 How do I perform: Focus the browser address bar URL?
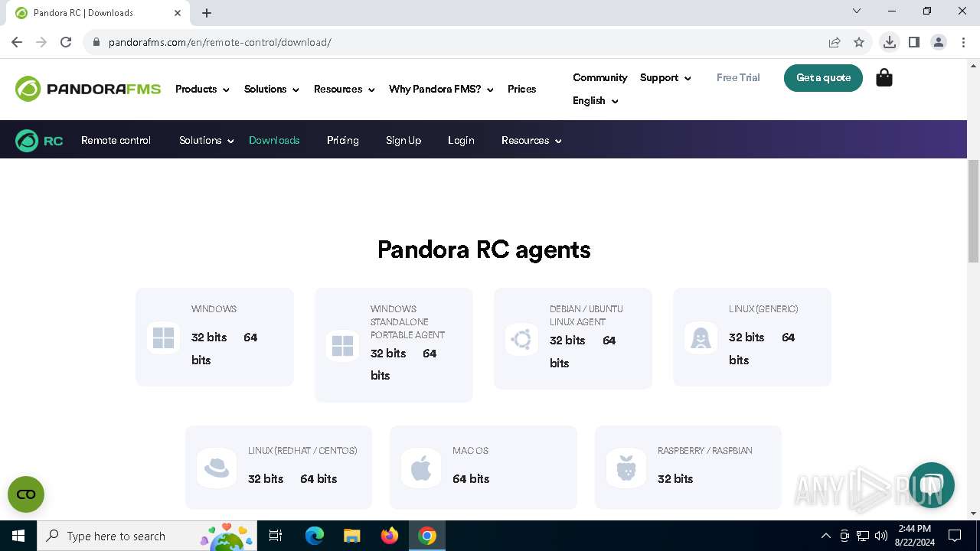tap(220, 42)
